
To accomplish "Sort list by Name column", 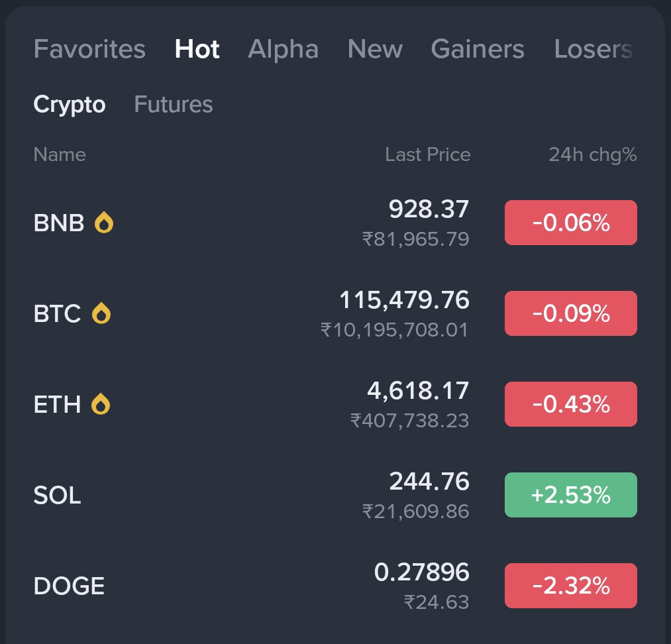I will click(x=60, y=154).
